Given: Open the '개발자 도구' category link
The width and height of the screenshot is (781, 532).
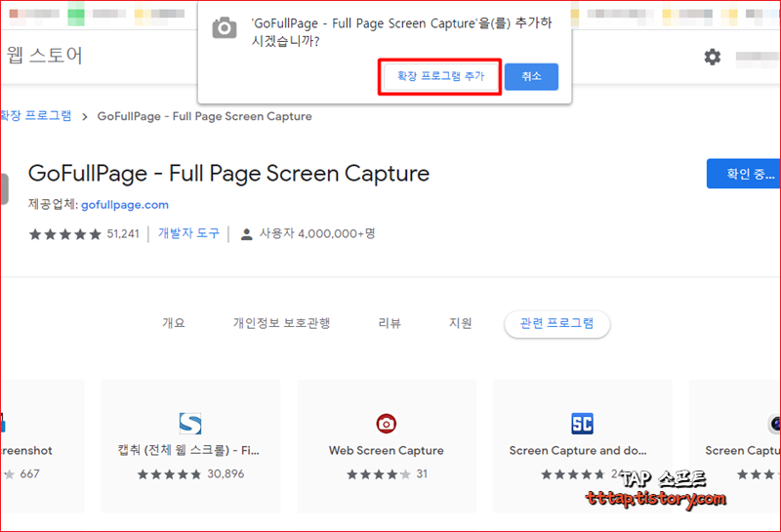Looking at the screenshot, I should (188, 233).
